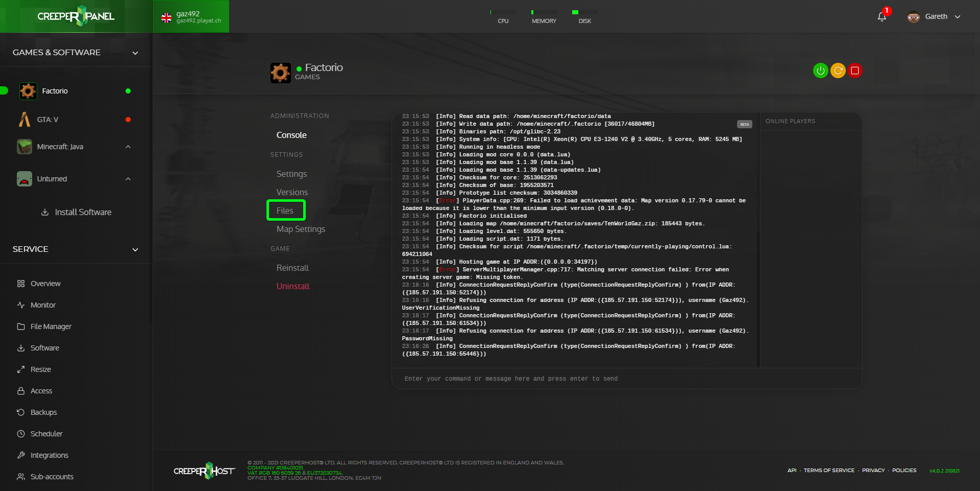Open Map Settings
980x491 pixels.
[x=301, y=229]
